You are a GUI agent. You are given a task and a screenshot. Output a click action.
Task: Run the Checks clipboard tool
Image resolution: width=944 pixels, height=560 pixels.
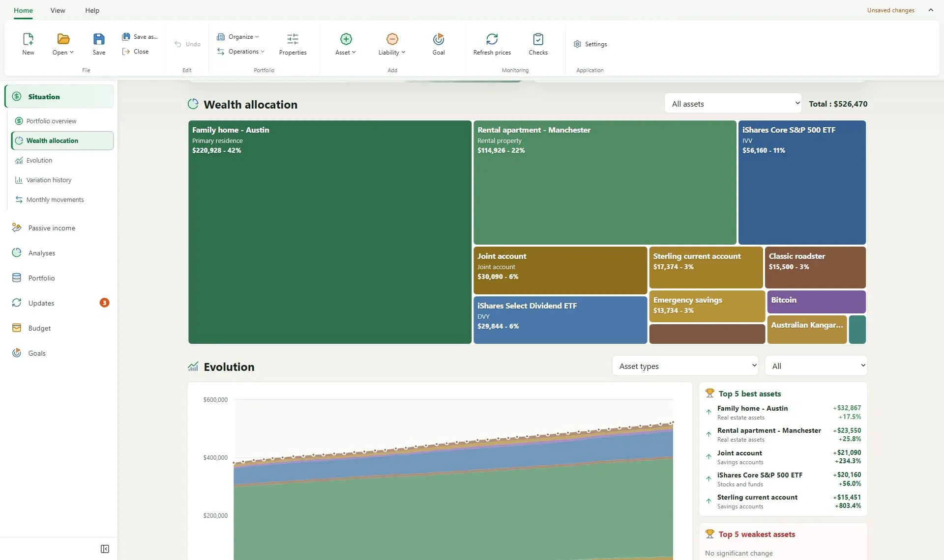pos(538,44)
